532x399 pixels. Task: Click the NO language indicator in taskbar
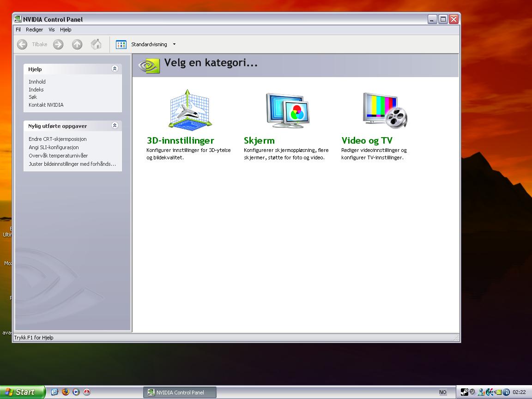(x=443, y=392)
